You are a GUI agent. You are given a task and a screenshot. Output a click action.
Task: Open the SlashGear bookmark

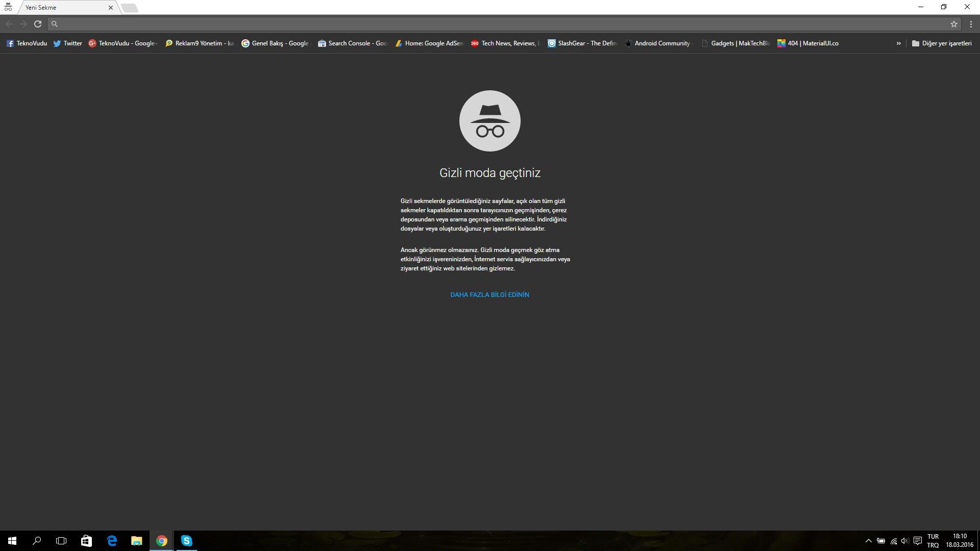[x=582, y=43]
